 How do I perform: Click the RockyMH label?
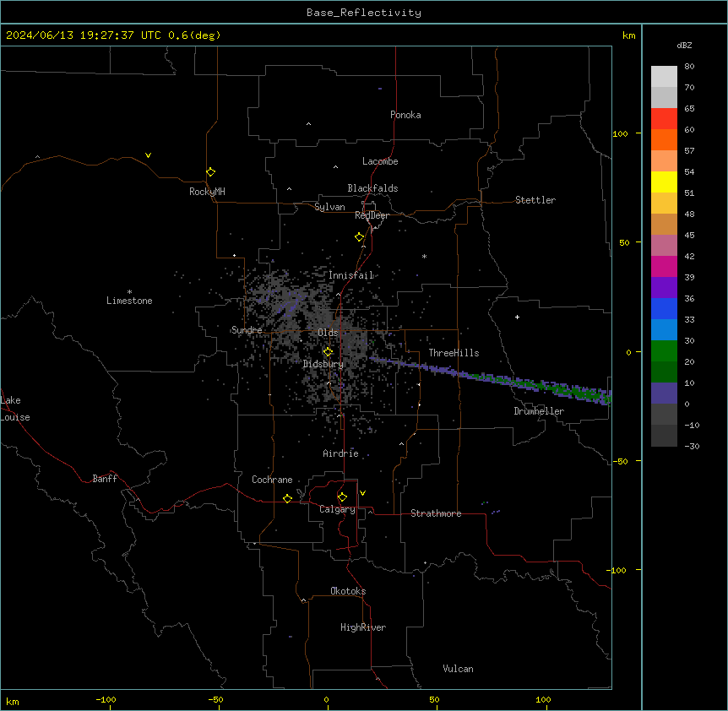coord(207,192)
